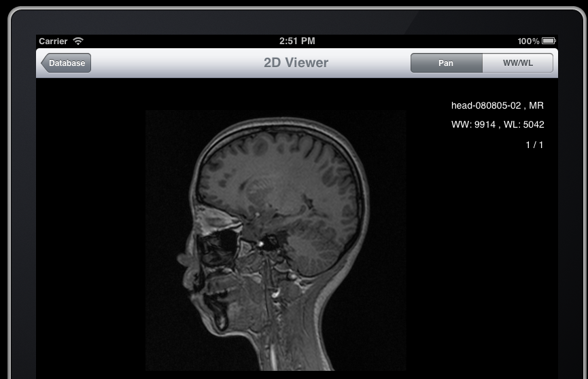The image size is (588, 379).
Task: Tap the sagittal head MR image
Action: 275,240
